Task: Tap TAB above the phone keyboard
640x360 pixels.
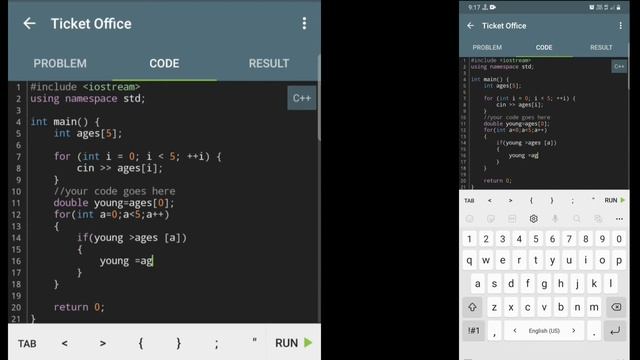Action: 469,200
